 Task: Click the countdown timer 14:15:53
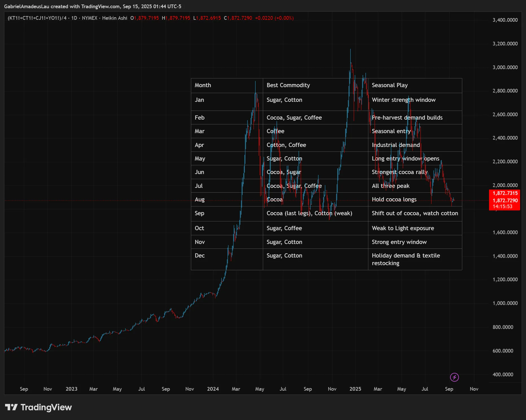coord(503,206)
